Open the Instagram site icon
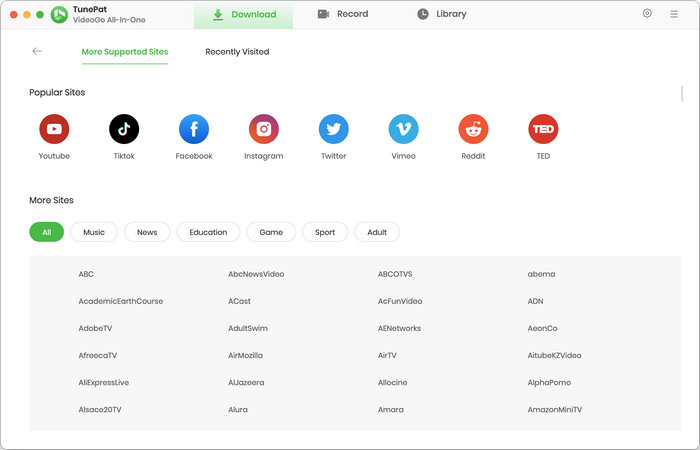Image resolution: width=700 pixels, height=450 pixels. tap(264, 129)
